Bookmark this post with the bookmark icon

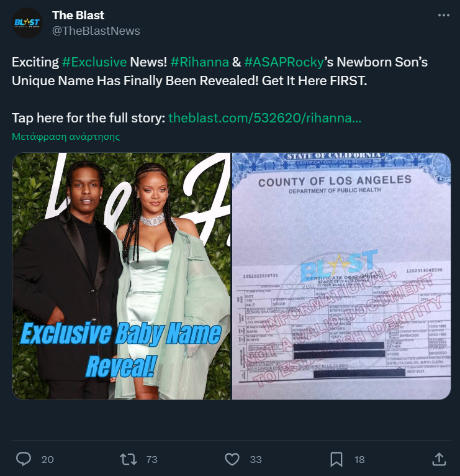point(336,459)
